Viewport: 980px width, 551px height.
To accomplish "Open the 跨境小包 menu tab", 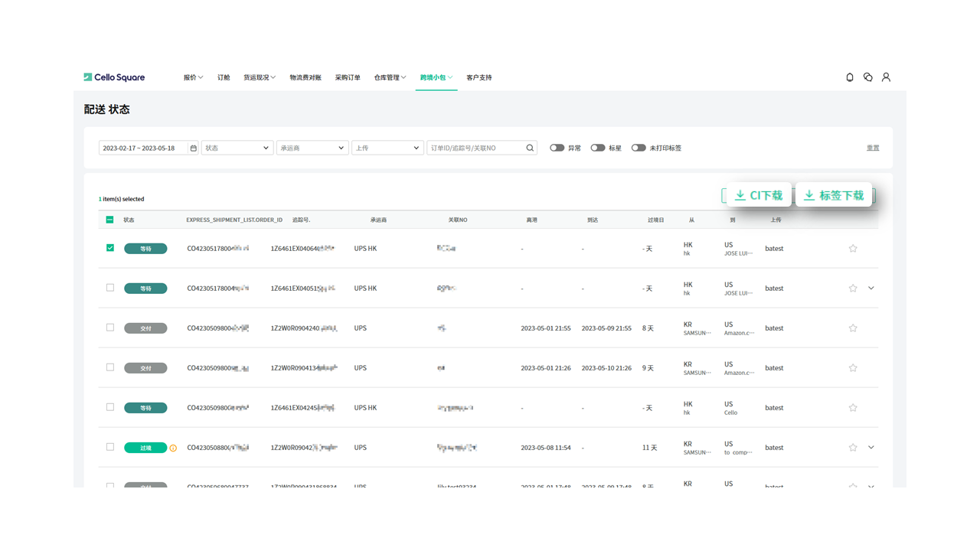I will (x=436, y=77).
